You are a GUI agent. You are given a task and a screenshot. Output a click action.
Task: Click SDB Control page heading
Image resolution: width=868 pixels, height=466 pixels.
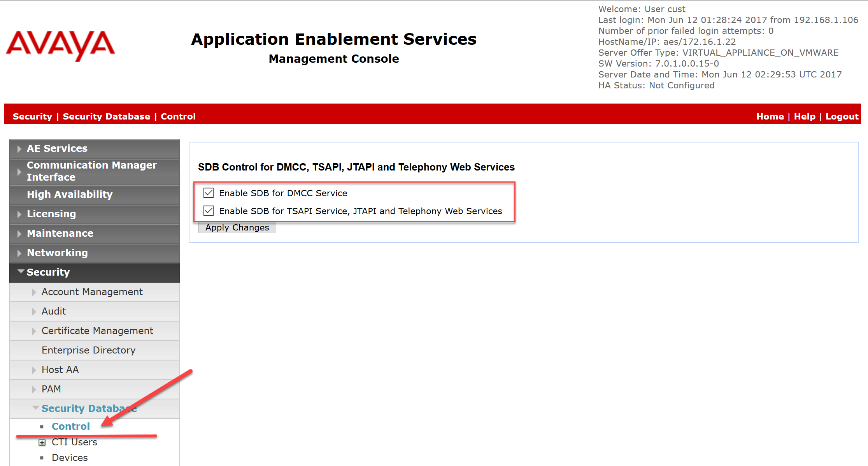click(x=356, y=167)
